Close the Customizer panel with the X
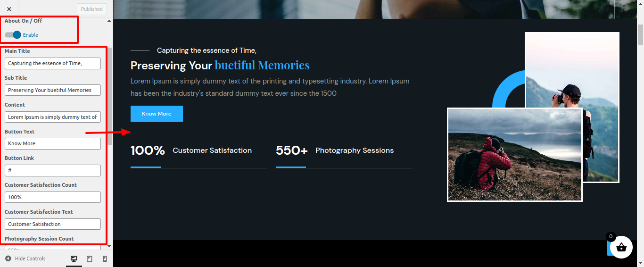Screen dimensions: 644x267 pos(9,9)
